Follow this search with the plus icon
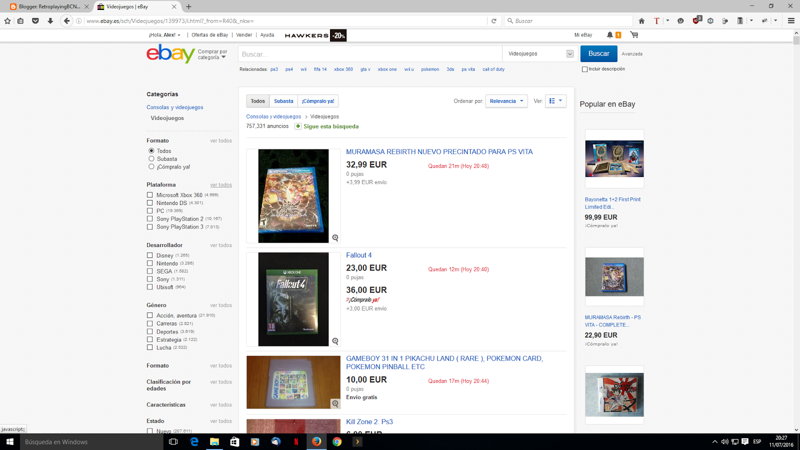The height and width of the screenshot is (450, 800). click(x=298, y=127)
